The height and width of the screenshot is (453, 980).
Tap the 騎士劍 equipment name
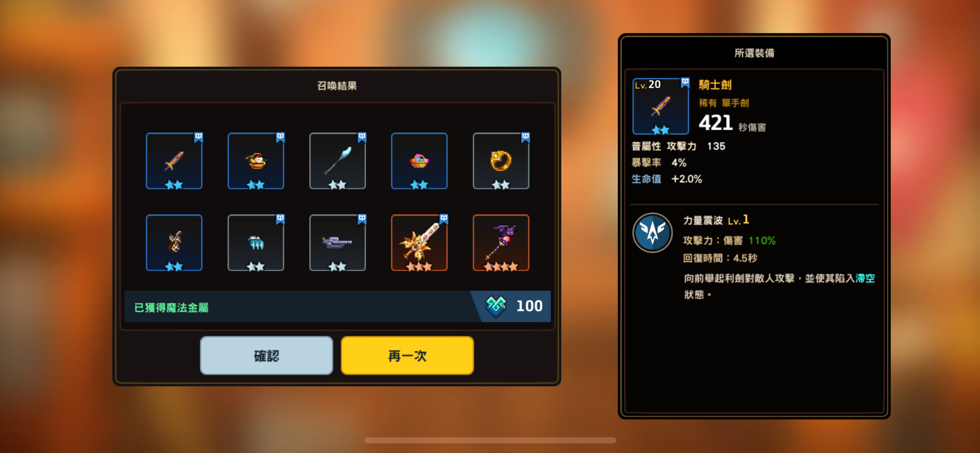715,85
